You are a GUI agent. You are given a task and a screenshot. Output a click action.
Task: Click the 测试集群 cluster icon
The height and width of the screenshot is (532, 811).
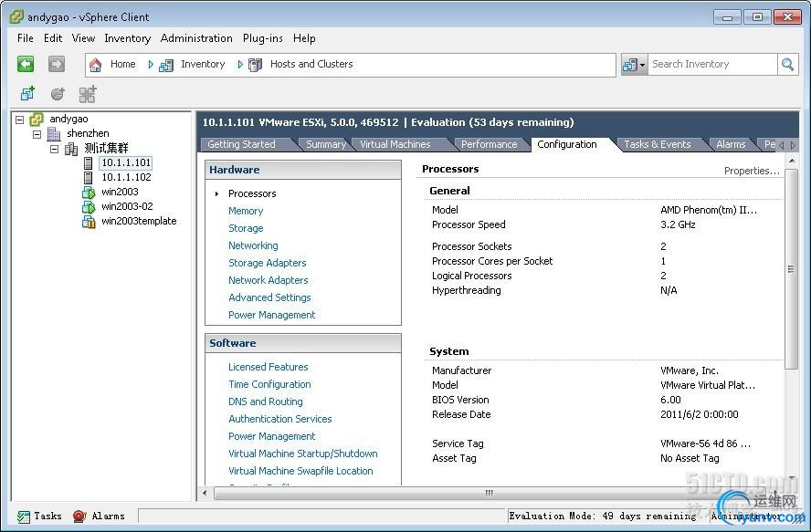[71, 149]
